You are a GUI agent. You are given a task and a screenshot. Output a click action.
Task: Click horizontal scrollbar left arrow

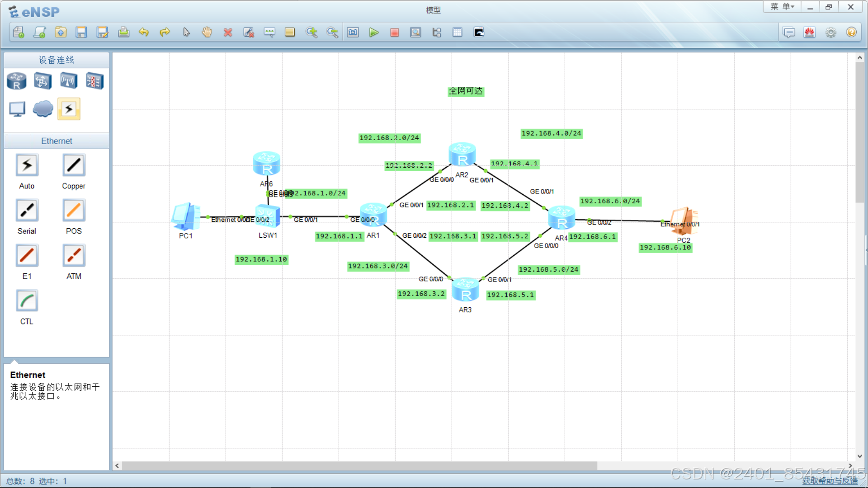tap(117, 466)
